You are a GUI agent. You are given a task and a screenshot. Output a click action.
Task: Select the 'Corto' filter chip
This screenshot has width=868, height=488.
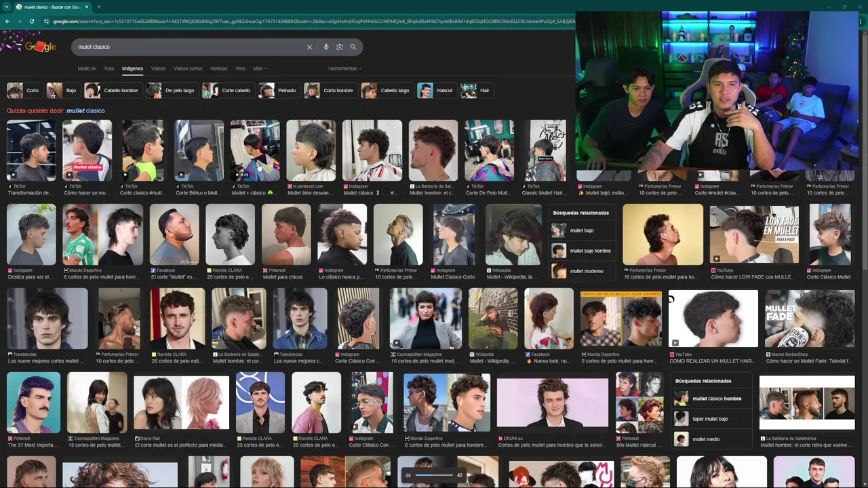click(24, 90)
